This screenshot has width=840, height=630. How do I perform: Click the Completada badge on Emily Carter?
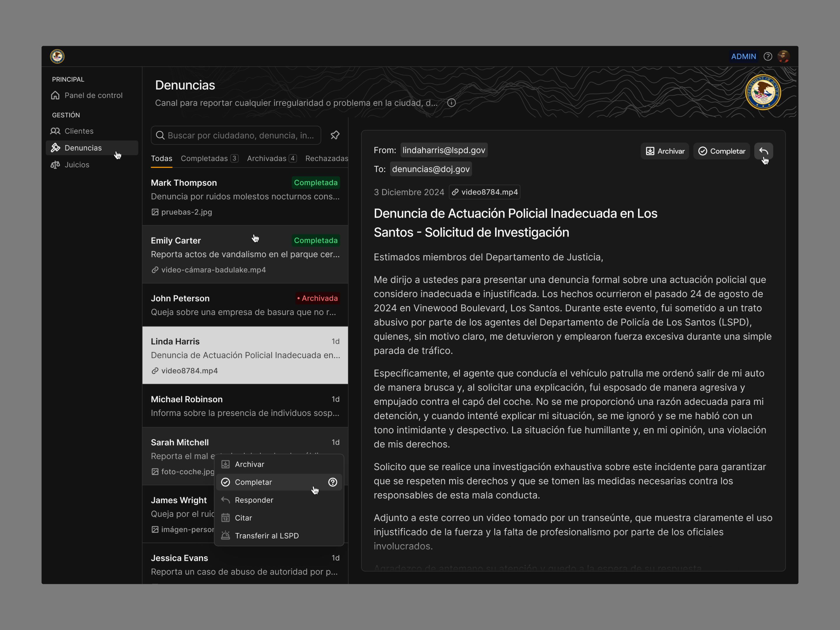[x=316, y=240]
